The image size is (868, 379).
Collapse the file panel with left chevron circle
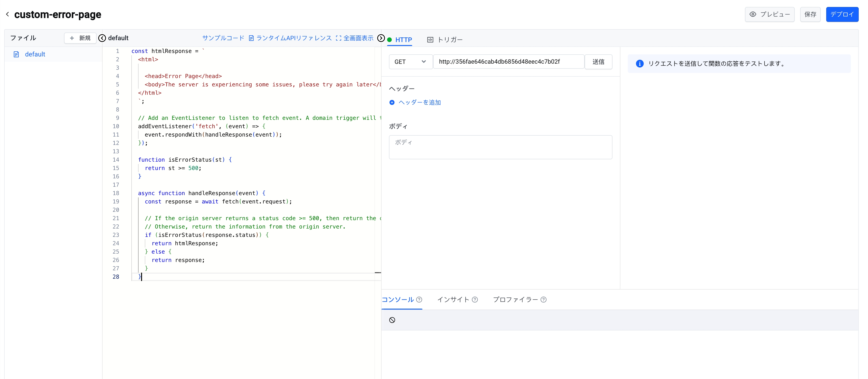click(x=102, y=38)
